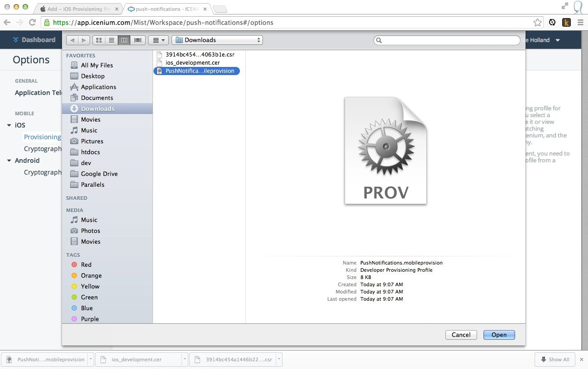Viewport: 588px width, 369px height.
Task: Select the Red tag
Action: (x=86, y=265)
